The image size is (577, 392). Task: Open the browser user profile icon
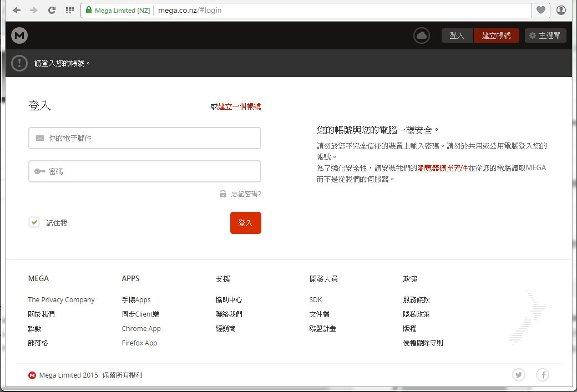[x=561, y=11]
